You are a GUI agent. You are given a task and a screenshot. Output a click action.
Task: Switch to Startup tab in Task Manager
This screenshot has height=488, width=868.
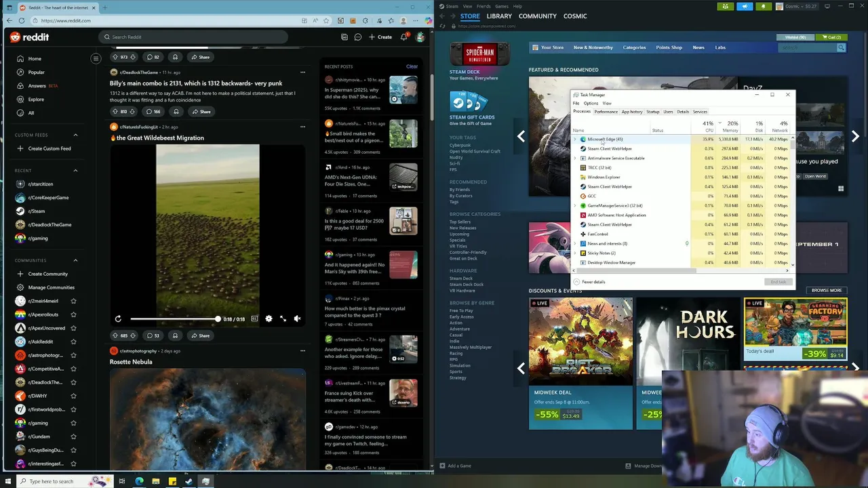click(652, 112)
